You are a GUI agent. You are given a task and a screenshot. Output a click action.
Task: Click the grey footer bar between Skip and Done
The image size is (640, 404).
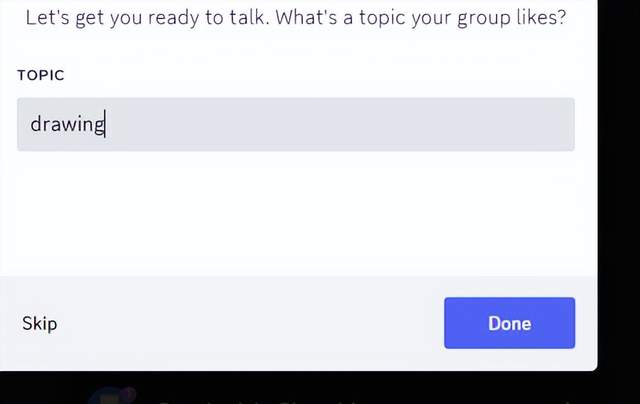point(250,323)
